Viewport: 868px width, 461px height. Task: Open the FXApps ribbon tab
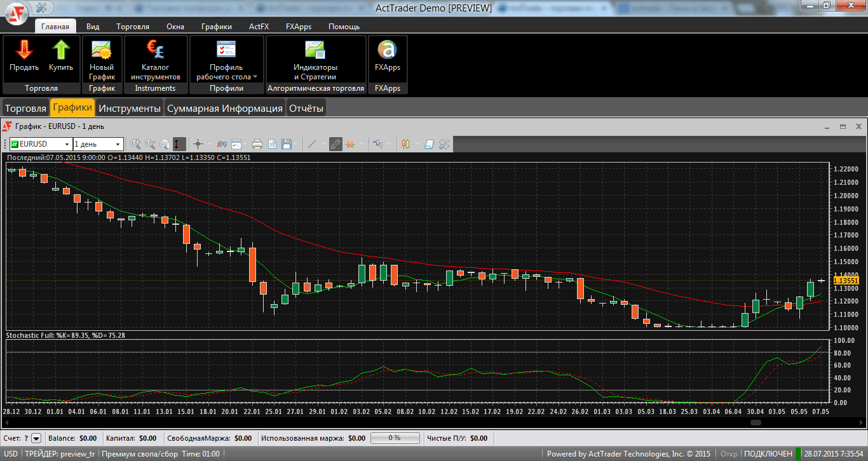(299, 26)
